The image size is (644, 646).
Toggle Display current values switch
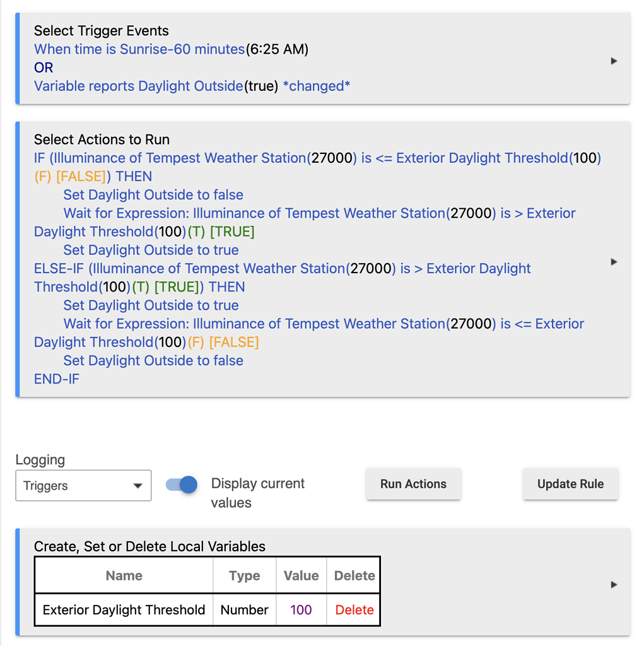click(x=182, y=484)
